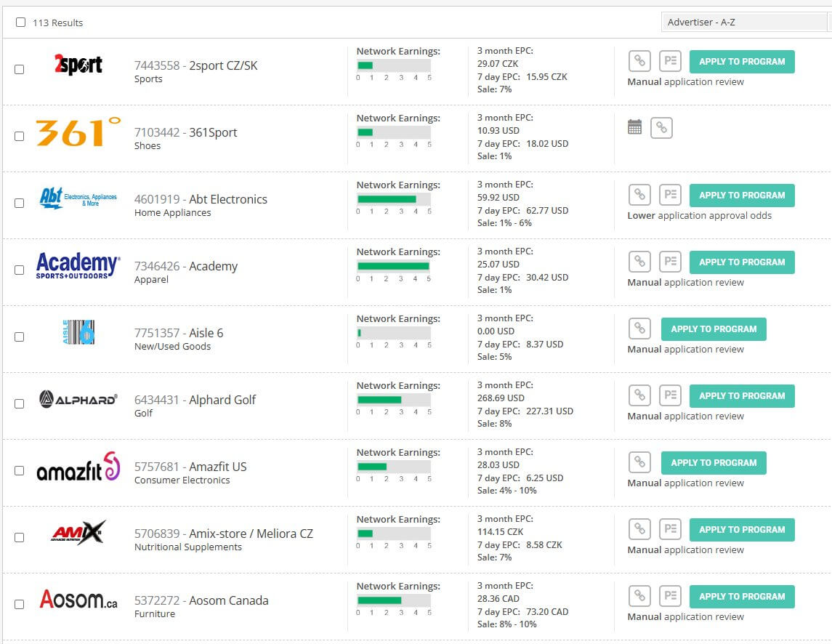Apply to the Amazfit US program

714,463
